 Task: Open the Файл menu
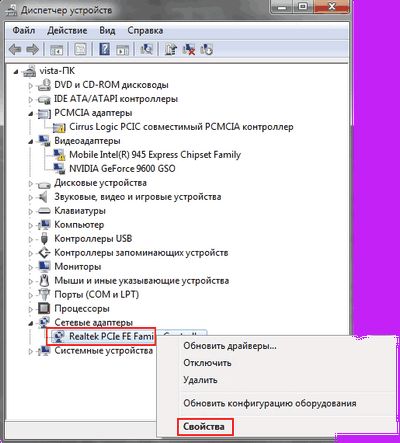[24, 31]
